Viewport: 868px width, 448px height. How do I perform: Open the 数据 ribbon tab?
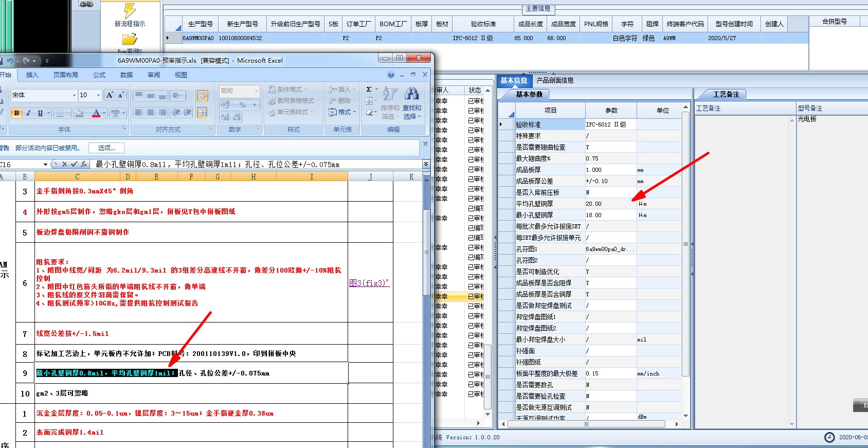(x=126, y=75)
